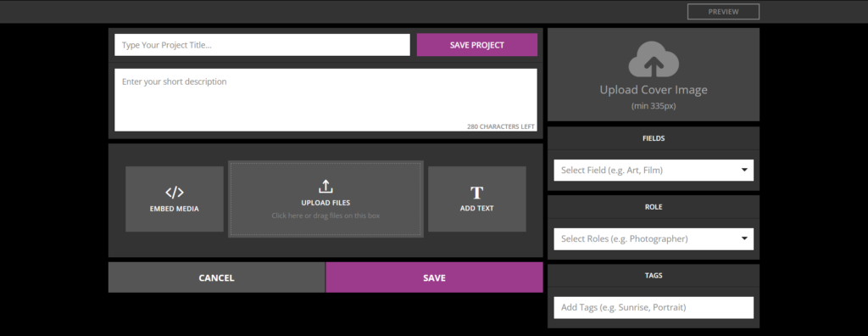The width and height of the screenshot is (868, 336).
Task: Click the Add Text tile label
Action: tap(476, 209)
